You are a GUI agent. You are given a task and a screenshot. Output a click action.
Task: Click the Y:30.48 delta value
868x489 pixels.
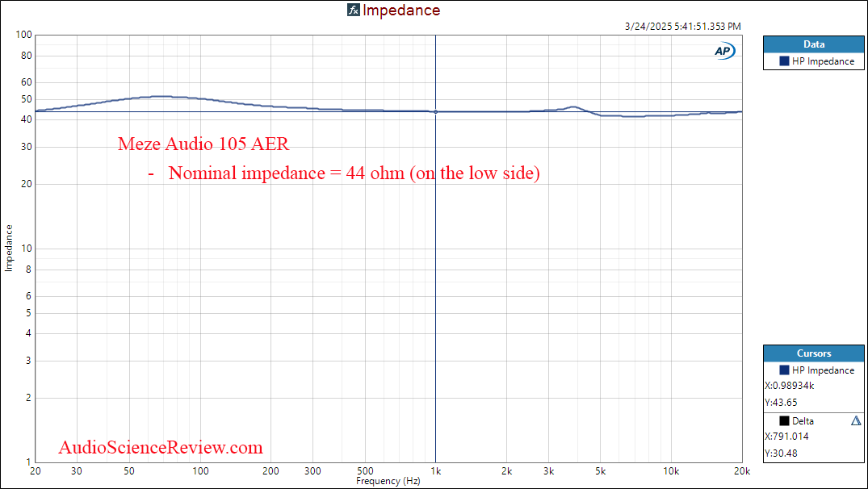pos(781,453)
